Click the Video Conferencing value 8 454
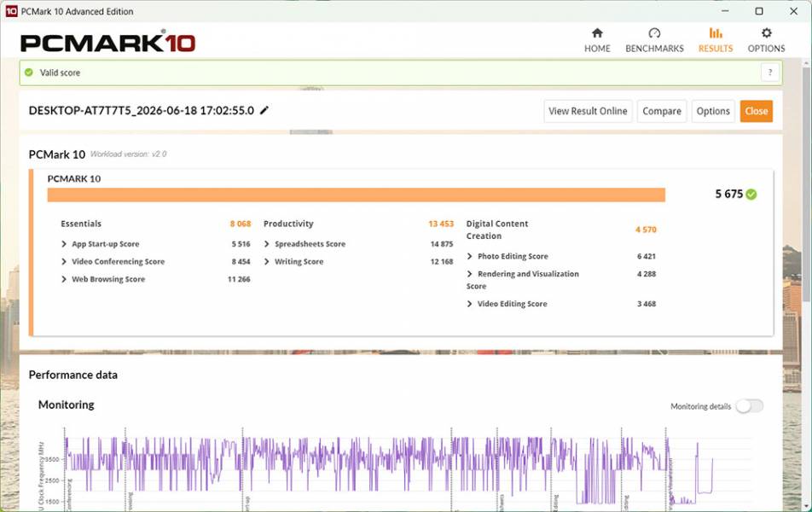Image resolution: width=812 pixels, height=512 pixels. [x=241, y=262]
